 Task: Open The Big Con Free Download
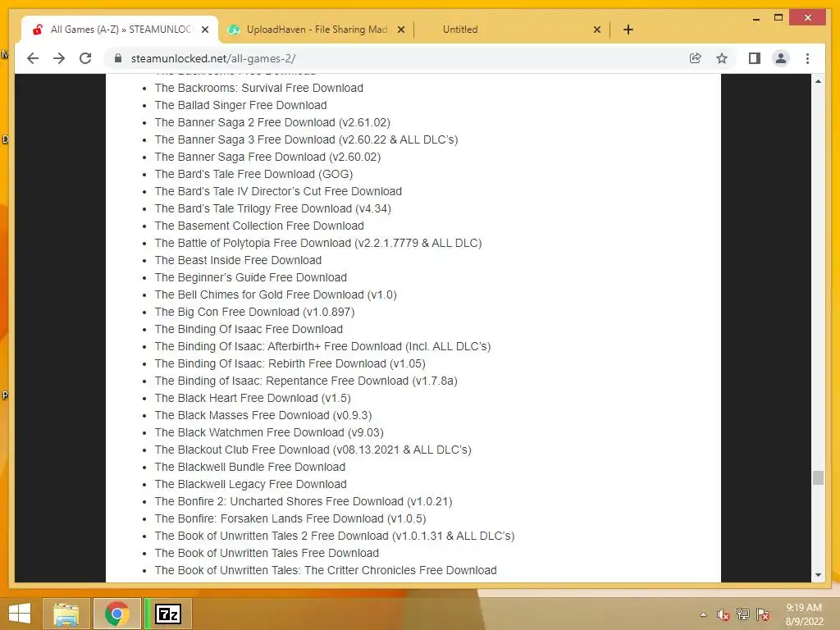pyautogui.click(x=254, y=312)
